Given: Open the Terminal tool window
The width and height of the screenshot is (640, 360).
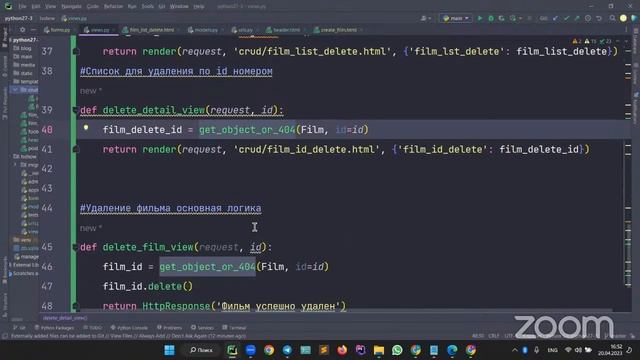Looking at the screenshot, I should tap(234, 328).
